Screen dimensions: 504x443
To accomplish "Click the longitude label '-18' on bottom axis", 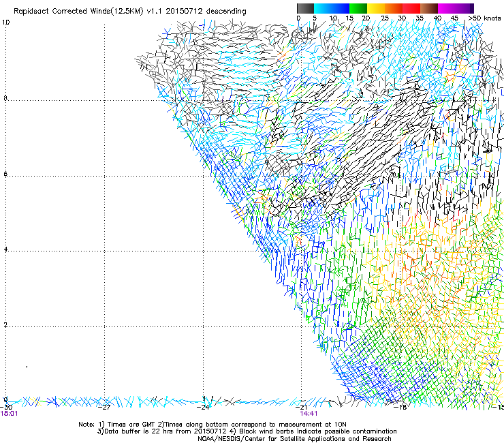I will pos(400,408).
